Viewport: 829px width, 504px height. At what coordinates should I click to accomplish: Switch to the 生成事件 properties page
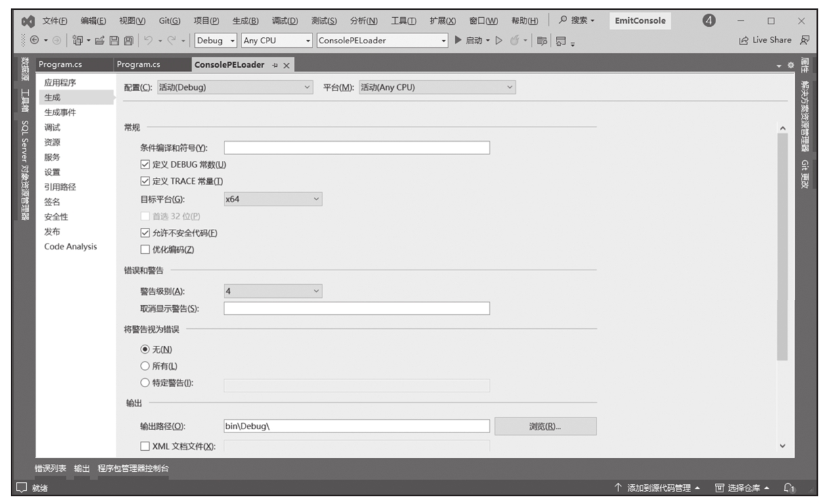point(60,112)
